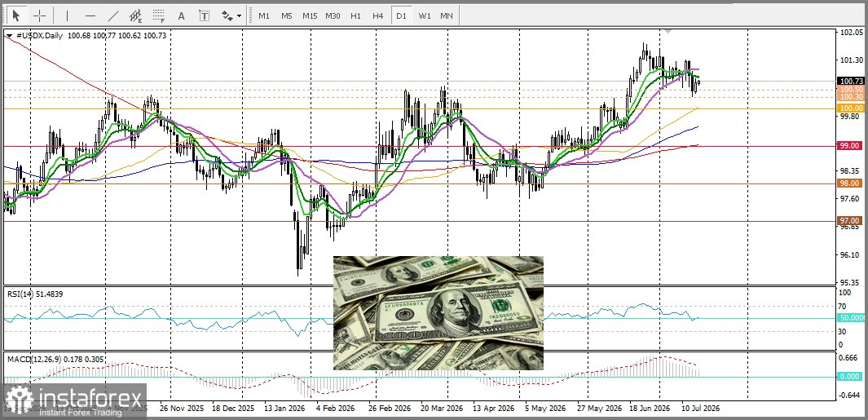The height and width of the screenshot is (420, 868).
Task: Click the 100.30 price level label
Action: click(850, 96)
